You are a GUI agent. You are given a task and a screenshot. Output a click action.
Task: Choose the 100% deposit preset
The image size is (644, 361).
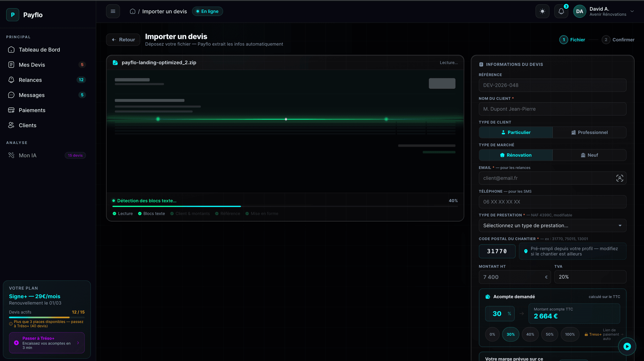pos(570,334)
